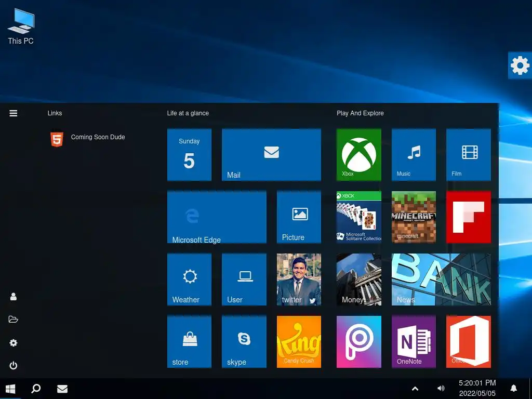Open the Music tile

414,155
